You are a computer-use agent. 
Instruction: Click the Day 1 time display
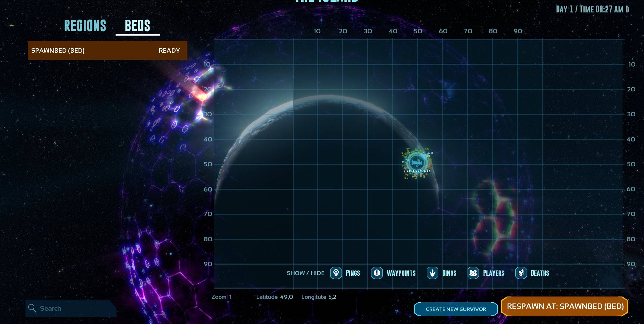click(x=592, y=9)
